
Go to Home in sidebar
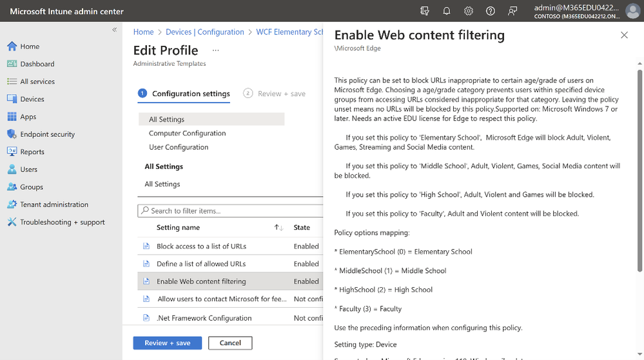click(x=30, y=46)
